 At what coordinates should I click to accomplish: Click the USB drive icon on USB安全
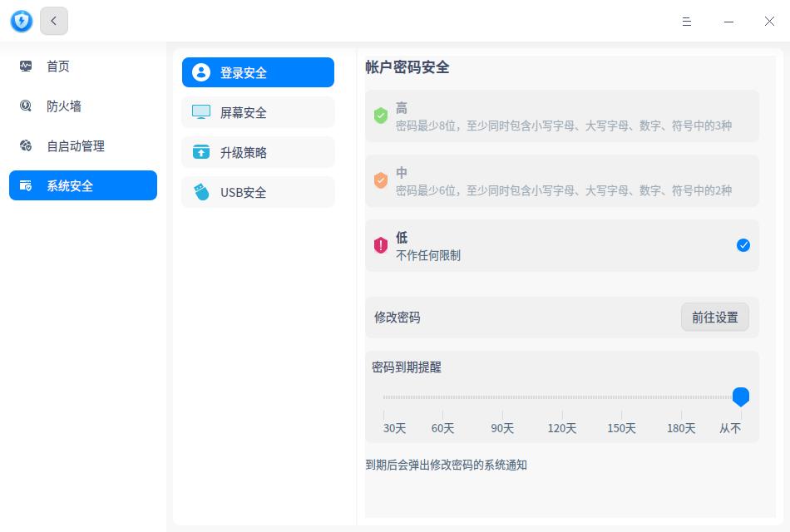tap(201, 192)
